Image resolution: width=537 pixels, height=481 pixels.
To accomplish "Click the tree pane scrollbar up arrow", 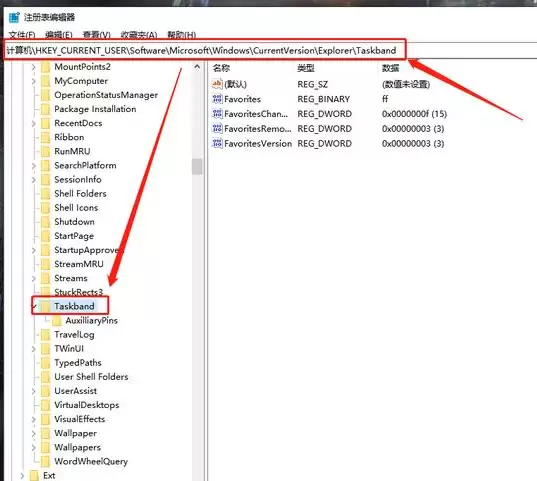I will click(x=197, y=67).
